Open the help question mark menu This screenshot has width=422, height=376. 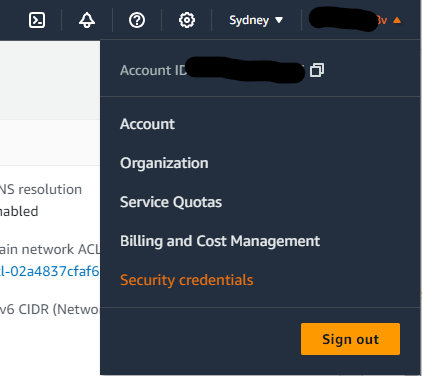[x=137, y=20]
